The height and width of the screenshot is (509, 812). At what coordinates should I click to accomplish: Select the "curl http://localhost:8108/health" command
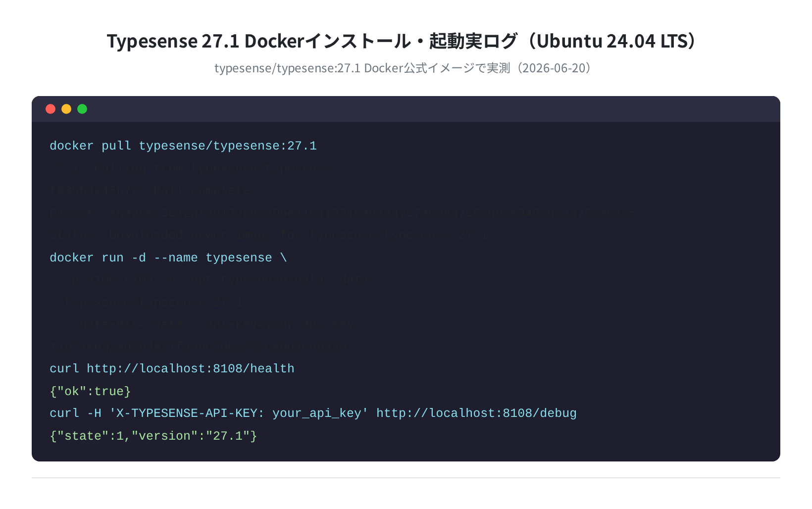(x=172, y=369)
